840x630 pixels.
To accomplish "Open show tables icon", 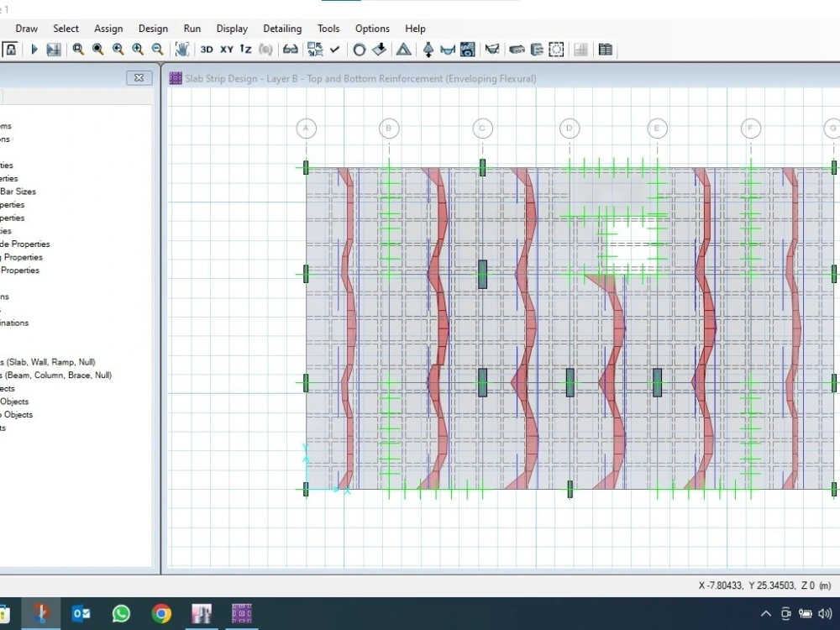I will (x=606, y=50).
